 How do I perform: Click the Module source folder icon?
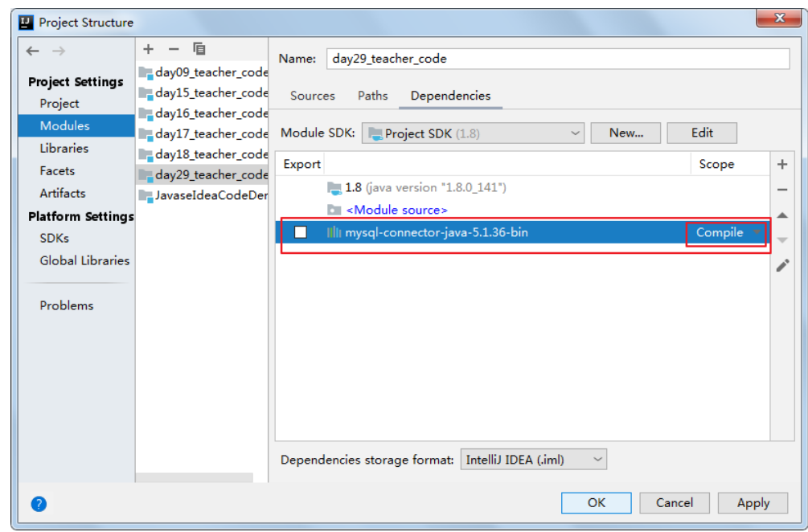334,210
